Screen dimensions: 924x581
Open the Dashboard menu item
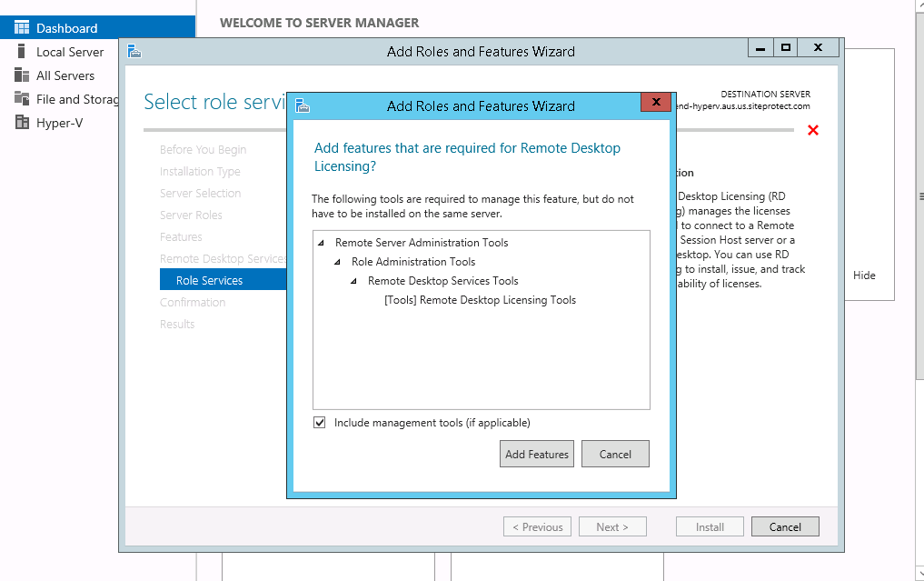point(98,27)
